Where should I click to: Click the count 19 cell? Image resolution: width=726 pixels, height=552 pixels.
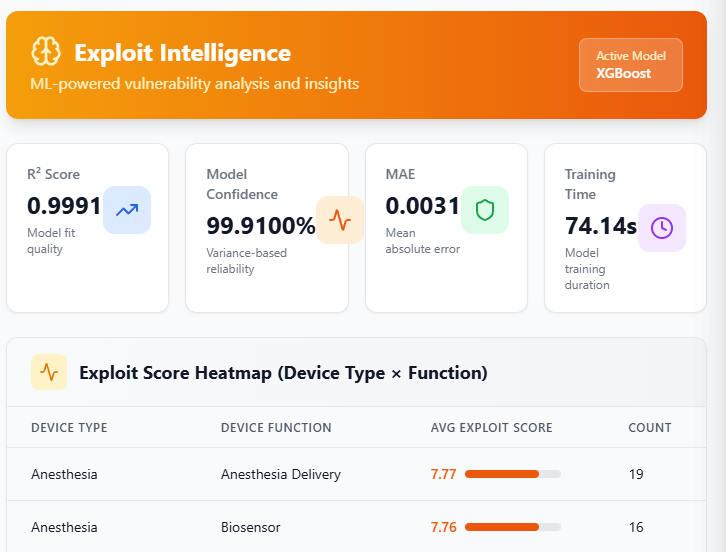click(x=636, y=474)
